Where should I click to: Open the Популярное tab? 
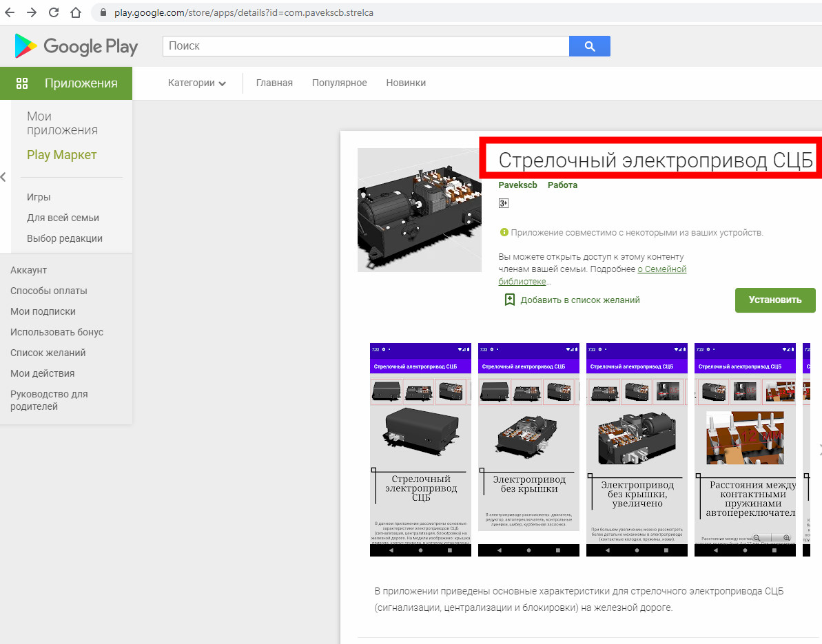click(339, 83)
